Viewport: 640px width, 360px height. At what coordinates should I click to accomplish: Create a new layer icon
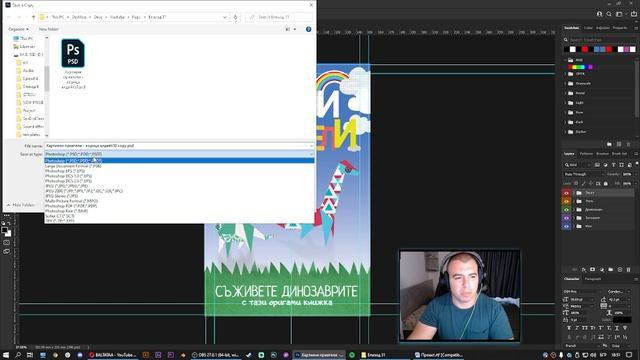point(620,270)
